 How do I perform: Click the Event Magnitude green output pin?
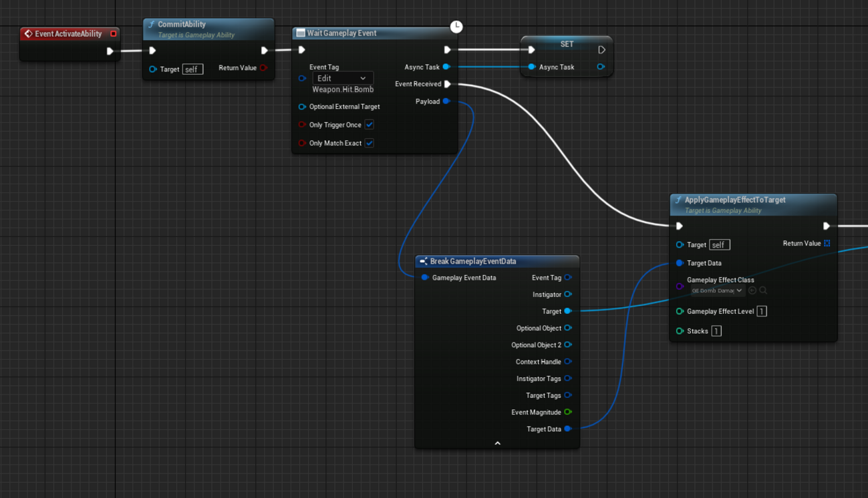tap(568, 412)
